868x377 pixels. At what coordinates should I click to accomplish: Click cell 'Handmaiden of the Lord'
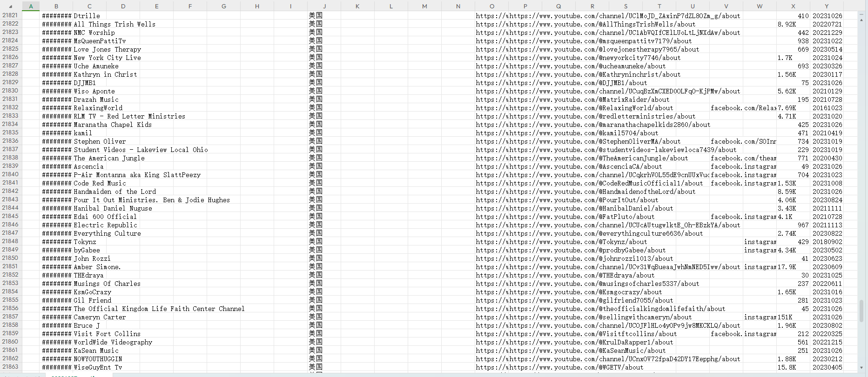point(115,192)
